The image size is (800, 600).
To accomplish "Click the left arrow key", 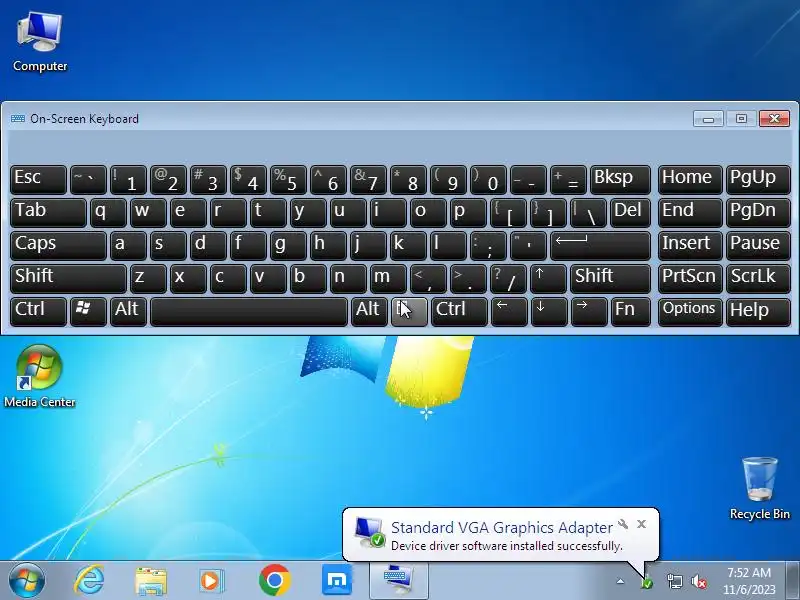I will pyautogui.click(x=509, y=312).
